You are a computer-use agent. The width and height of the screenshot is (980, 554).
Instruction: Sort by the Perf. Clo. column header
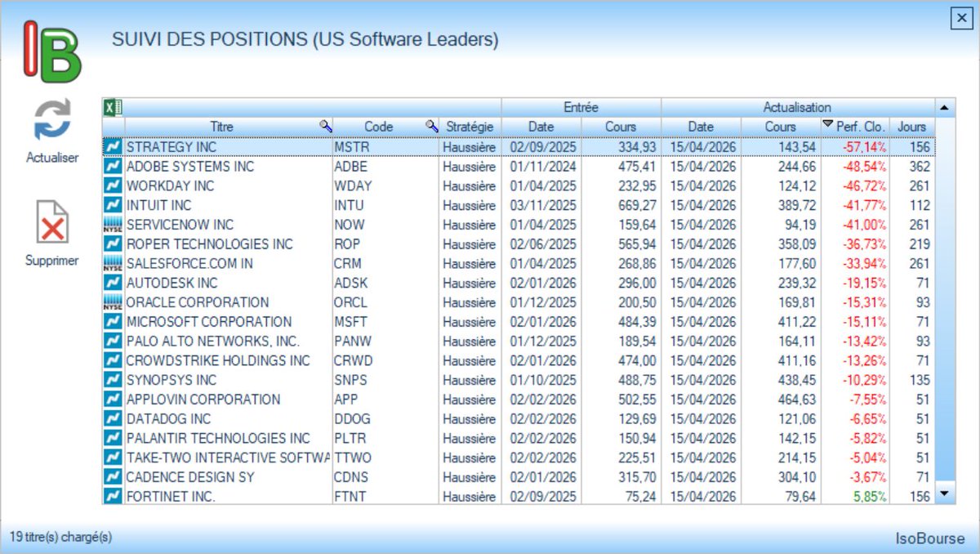854,127
